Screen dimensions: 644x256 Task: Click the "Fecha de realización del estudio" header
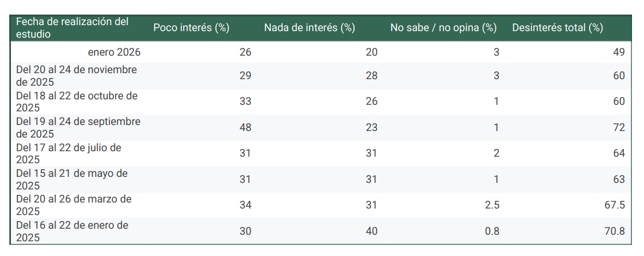(72, 28)
